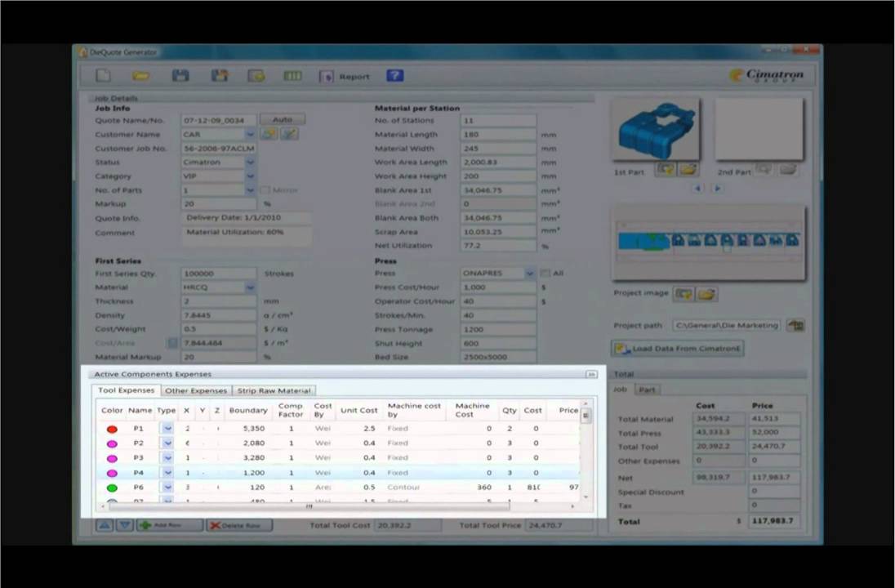Collapse the Active Components Expenses panel
This screenshot has height=588, width=895.
pyautogui.click(x=591, y=375)
